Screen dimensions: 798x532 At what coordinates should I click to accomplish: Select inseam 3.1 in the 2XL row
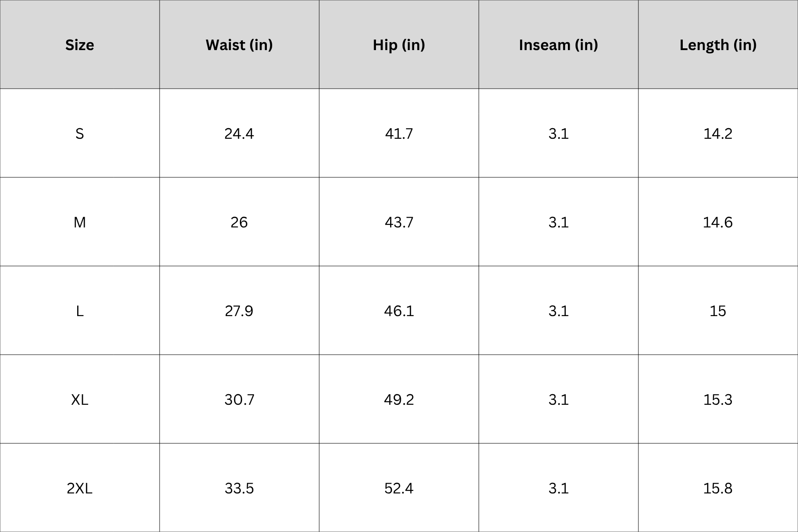(x=559, y=488)
